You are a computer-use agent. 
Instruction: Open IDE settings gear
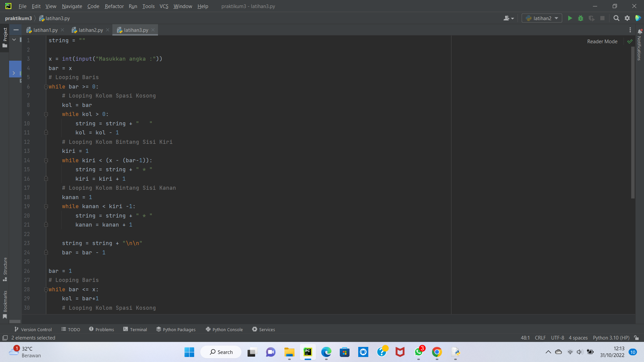point(627,18)
